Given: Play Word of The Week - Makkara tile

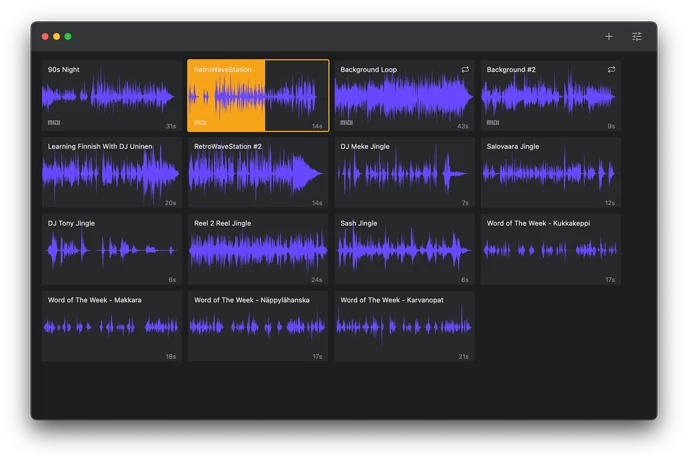Looking at the screenshot, I should coord(112,326).
